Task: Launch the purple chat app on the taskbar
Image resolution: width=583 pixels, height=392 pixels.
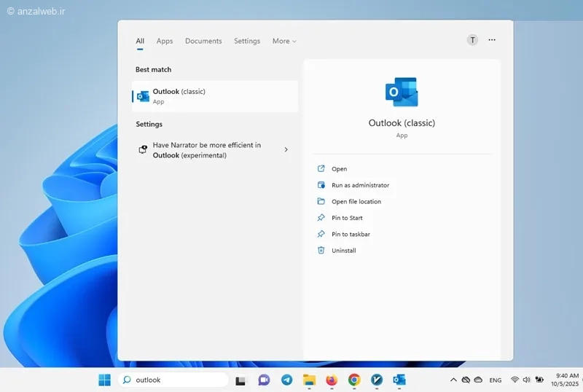Action: coord(264,380)
